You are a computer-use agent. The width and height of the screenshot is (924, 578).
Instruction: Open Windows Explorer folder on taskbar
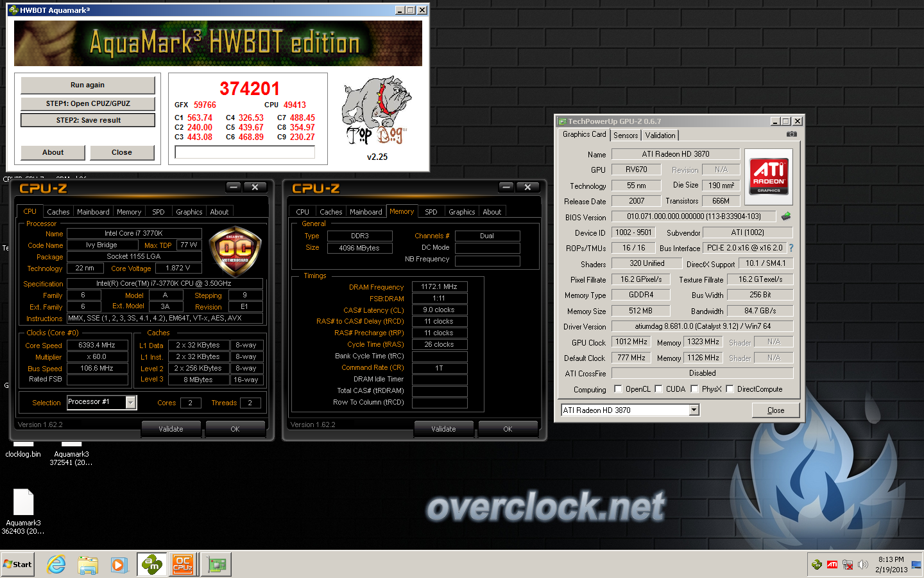click(x=88, y=565)
